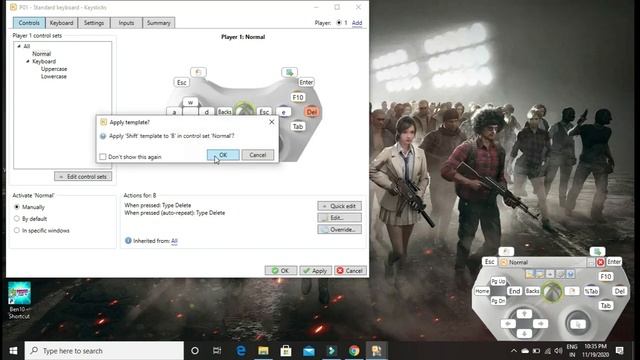Click the F10 key on the overlay controller
The height and width of the screenshot is (360, 640).
tap(606, 276)
